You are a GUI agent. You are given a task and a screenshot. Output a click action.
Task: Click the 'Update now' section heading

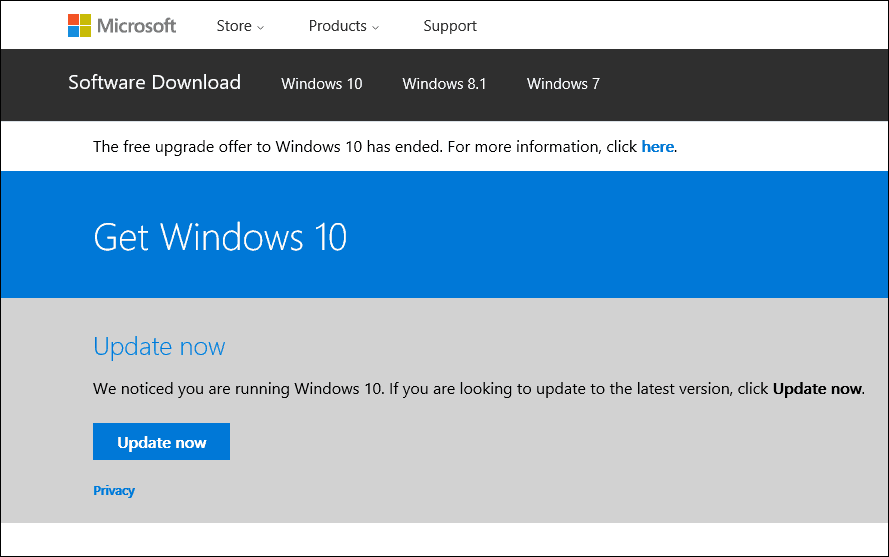pos(159,347)
